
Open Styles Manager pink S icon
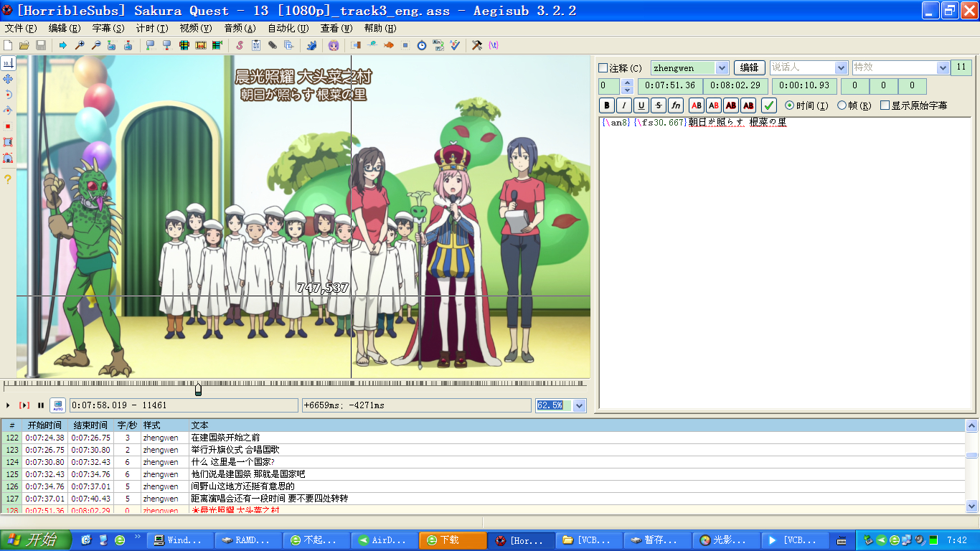click(x=240, y=45)
